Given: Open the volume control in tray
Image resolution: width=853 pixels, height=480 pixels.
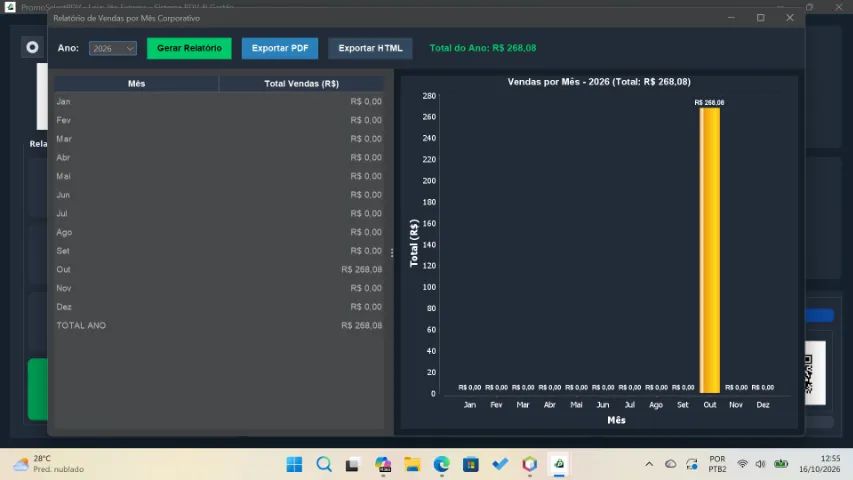Looking at the screenshot, I should point(761,464).
